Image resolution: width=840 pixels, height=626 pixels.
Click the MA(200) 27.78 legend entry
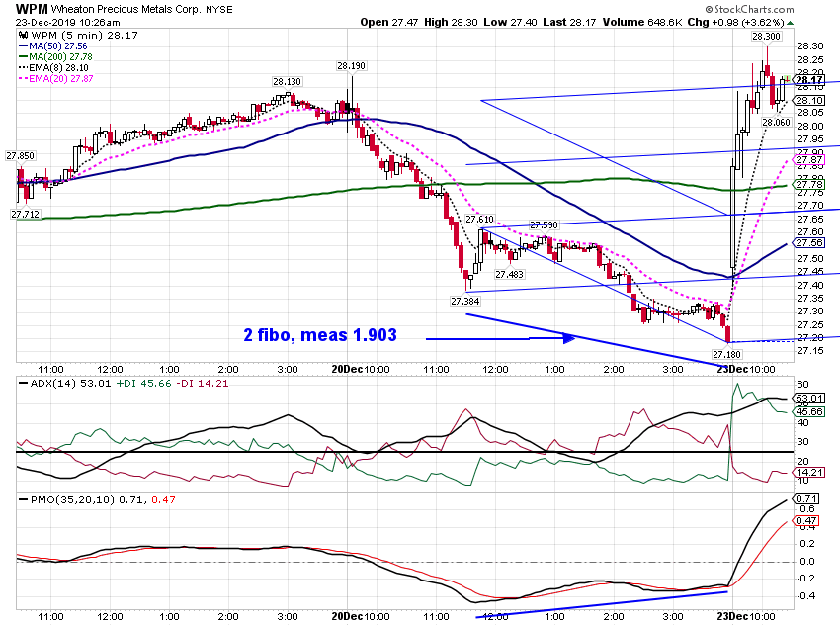click(x=60, y=56)
